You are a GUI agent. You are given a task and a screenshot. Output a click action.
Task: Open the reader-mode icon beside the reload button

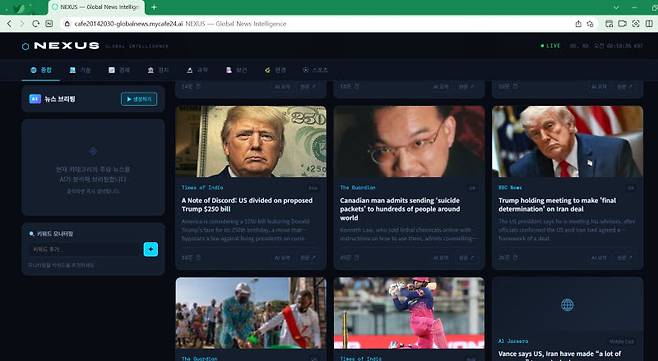click(x=49, y=24)
